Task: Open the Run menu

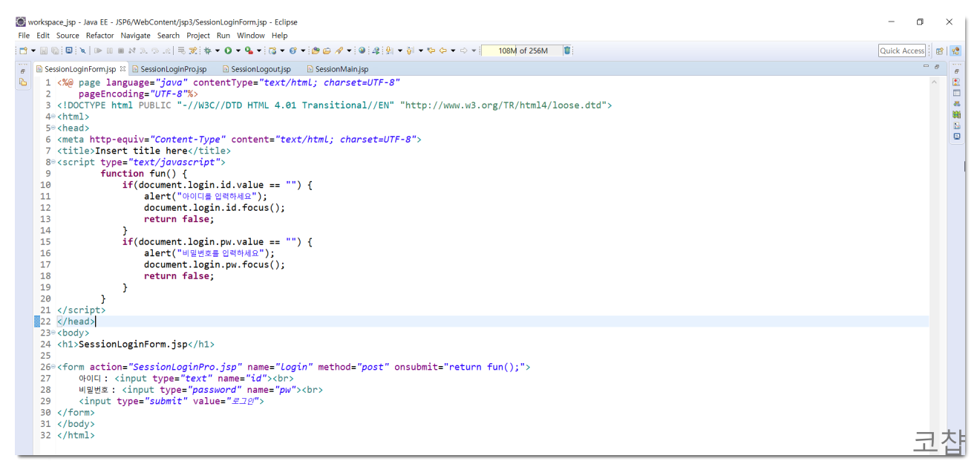Action: (223, 35)
